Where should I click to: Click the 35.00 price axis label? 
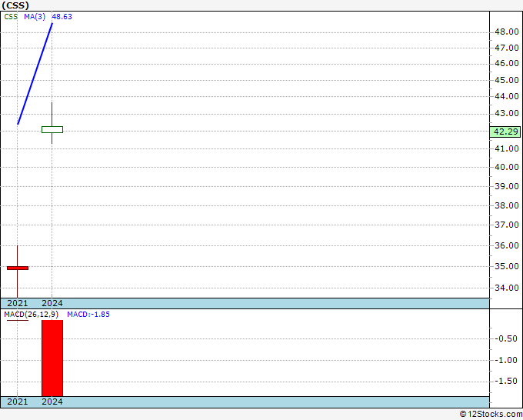coord(507,266)
